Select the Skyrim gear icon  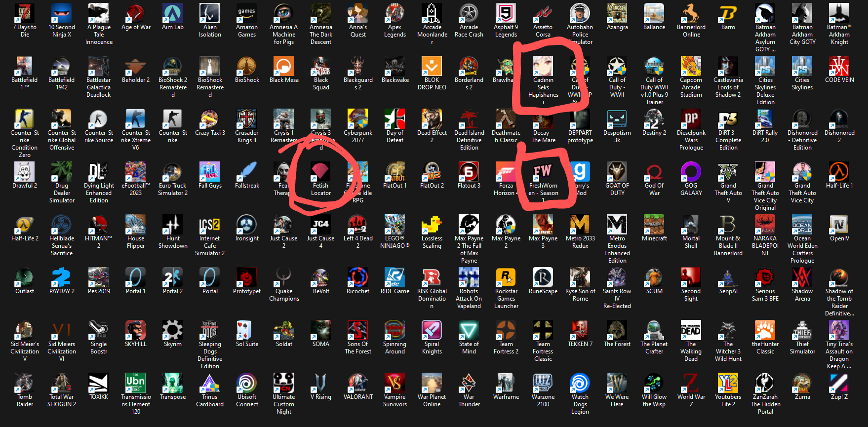(x=173, y=330)
